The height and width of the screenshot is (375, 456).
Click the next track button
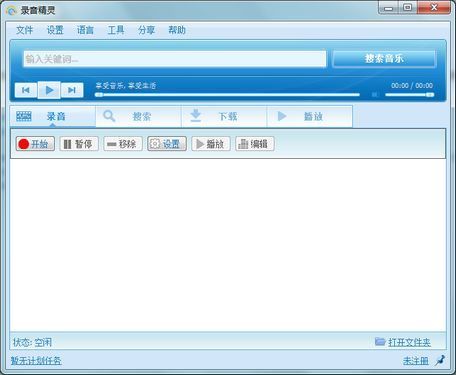pos(72,90)
